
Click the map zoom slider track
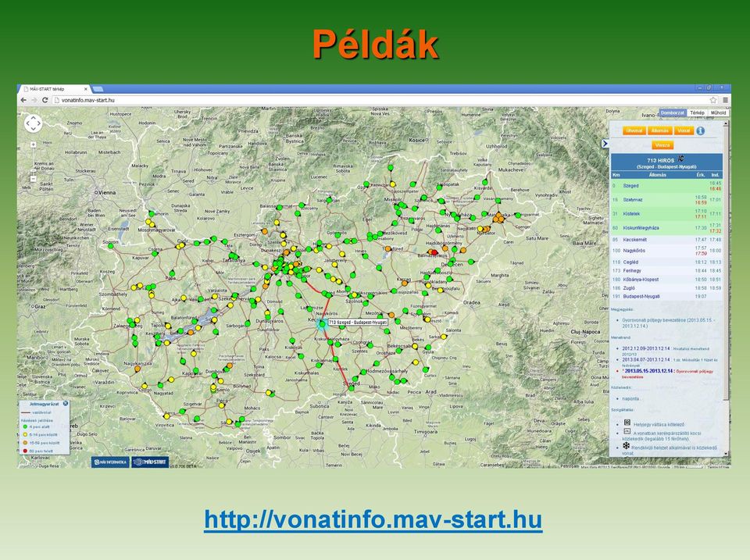coord(33,161)
